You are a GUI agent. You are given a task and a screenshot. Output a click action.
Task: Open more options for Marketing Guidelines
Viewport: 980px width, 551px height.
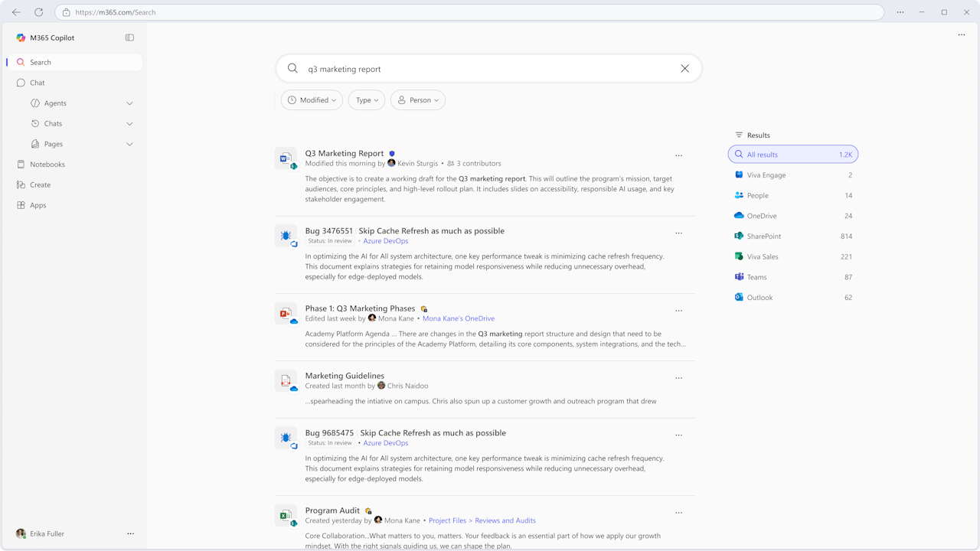click(678, 377)
